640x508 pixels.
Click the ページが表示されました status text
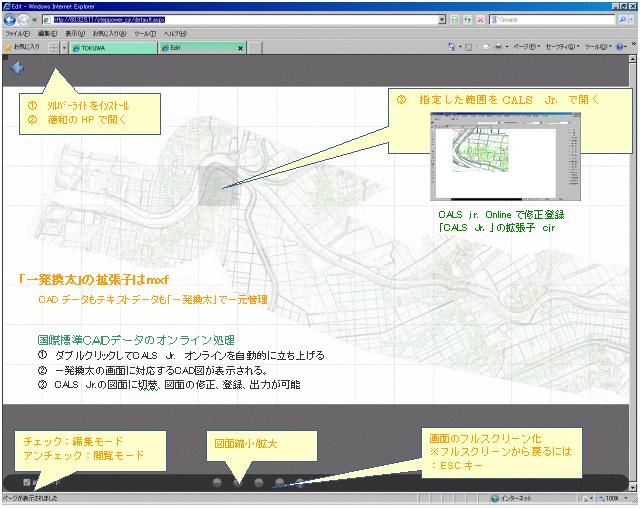31,498
